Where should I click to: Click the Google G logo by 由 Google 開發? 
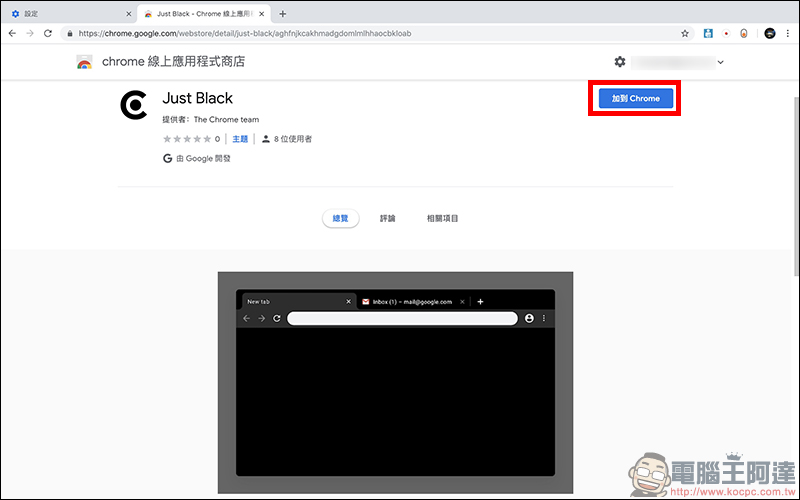[x=167, y=159]
